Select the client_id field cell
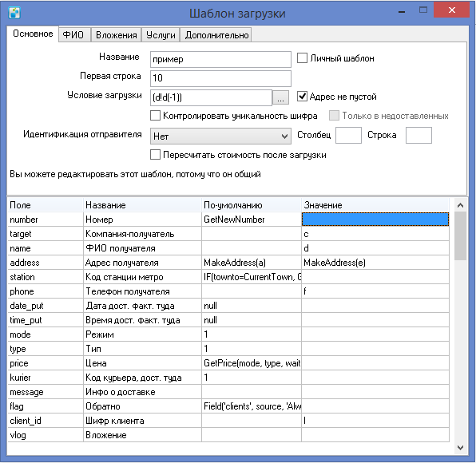 46,421
